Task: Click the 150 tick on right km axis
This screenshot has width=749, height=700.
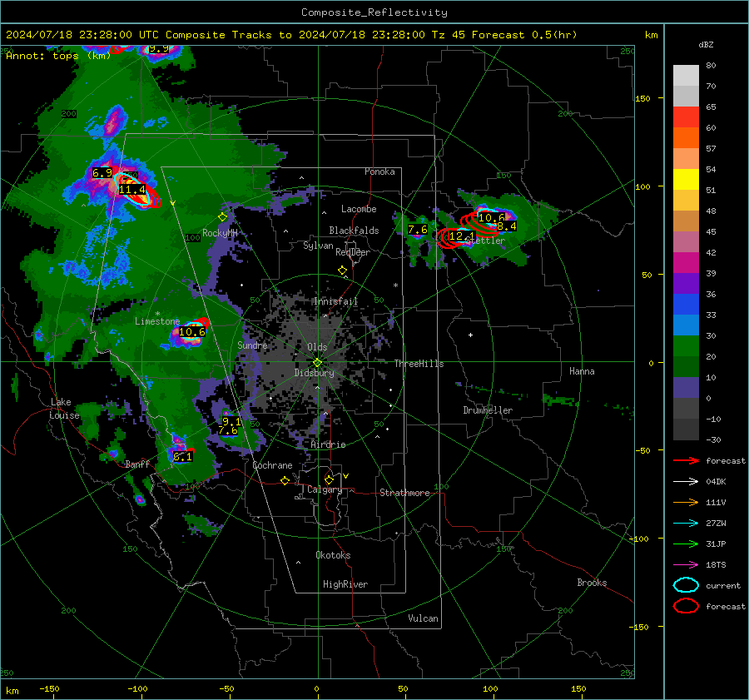Action: (x=643, y=98)
